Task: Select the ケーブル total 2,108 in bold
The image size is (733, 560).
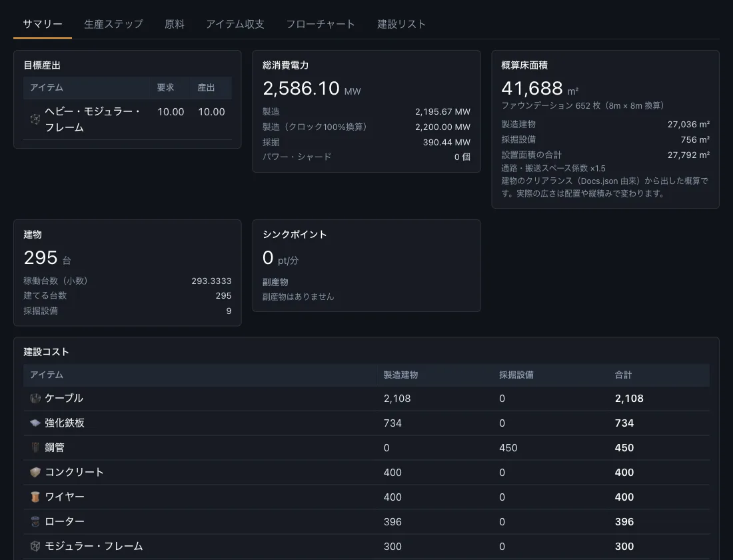Action: click(629, 399)
